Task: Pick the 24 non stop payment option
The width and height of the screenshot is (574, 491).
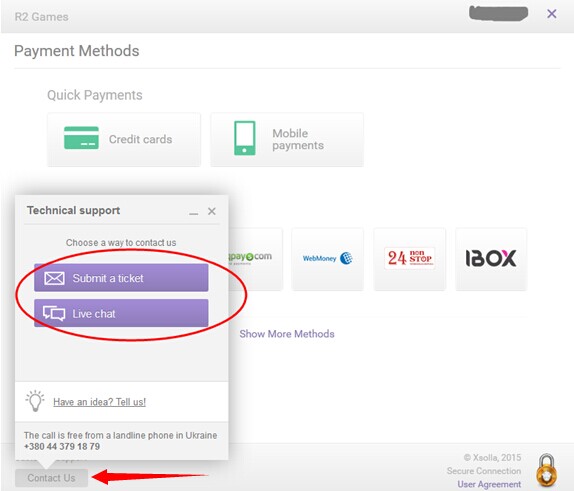Action: 410,259
